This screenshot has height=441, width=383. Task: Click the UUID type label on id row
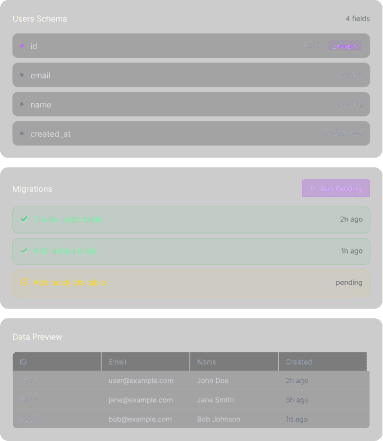pos(312,45)
